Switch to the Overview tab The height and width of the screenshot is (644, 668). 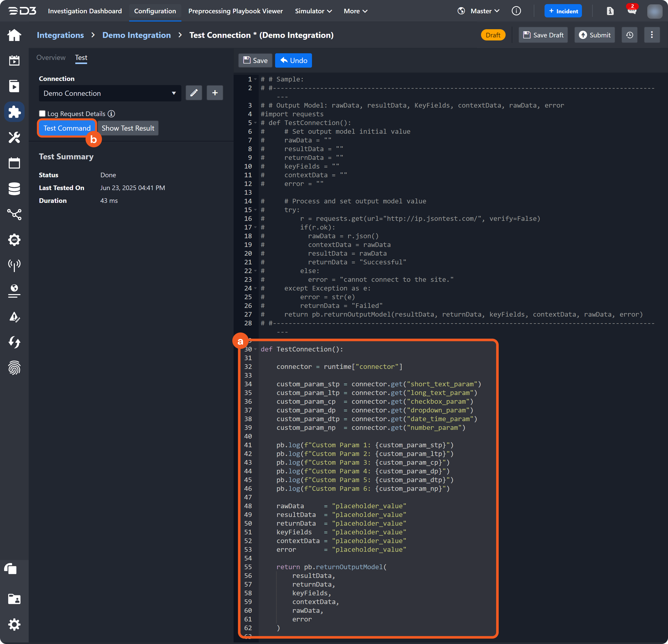tap(51, 58)
